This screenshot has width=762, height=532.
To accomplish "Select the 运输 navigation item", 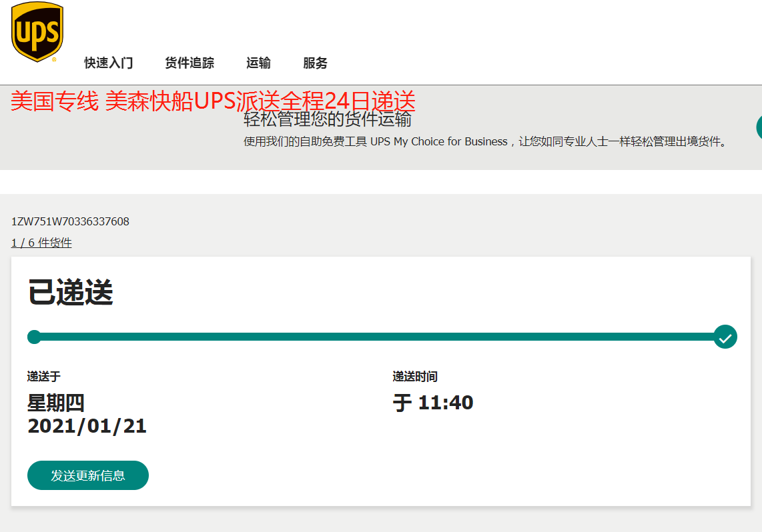I will point(258,63).
